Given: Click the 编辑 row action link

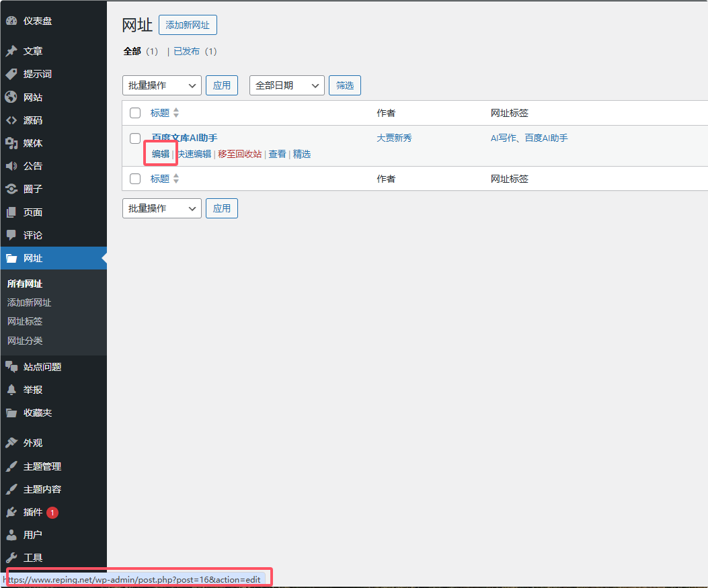Looking at the screenshot, I should [161, 154].
